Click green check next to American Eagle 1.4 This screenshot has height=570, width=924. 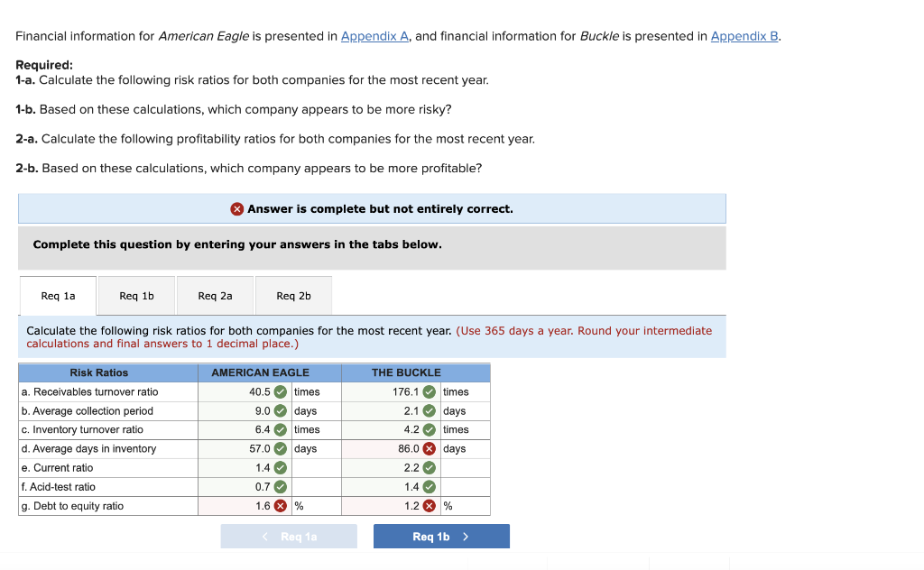click(281, 468)
